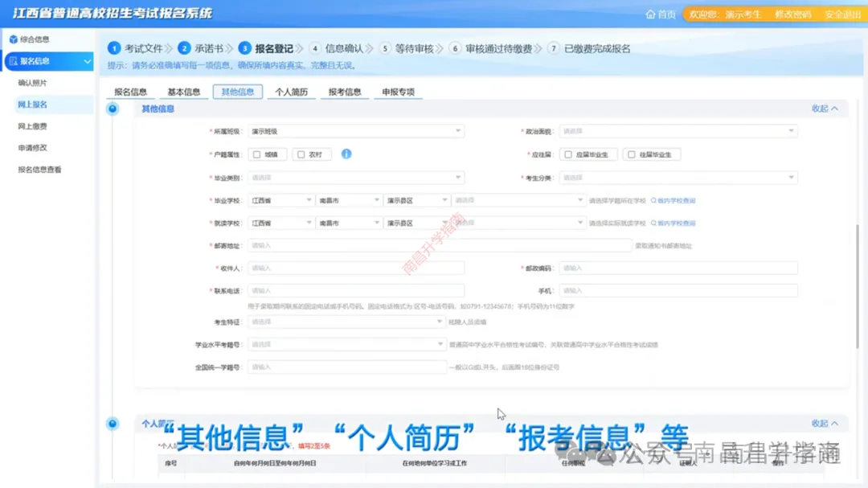
Task: Click the 首页 home icon in header
Action: 650,14
